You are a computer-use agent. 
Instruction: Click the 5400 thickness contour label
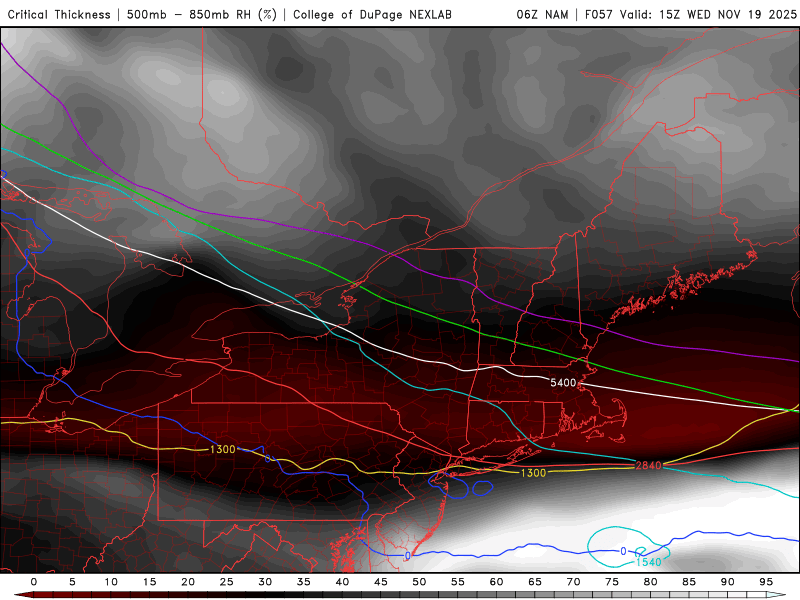(563, 383)
